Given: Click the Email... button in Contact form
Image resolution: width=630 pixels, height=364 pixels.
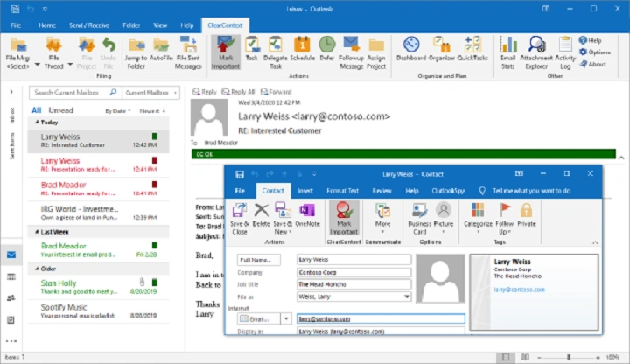Looking at the screenshot, I should coord(259,319).
